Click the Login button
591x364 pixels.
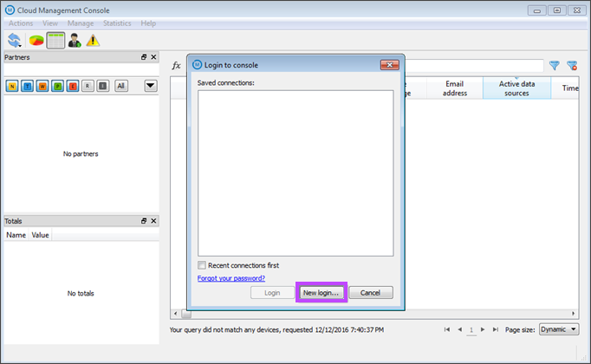pos(272,293)
